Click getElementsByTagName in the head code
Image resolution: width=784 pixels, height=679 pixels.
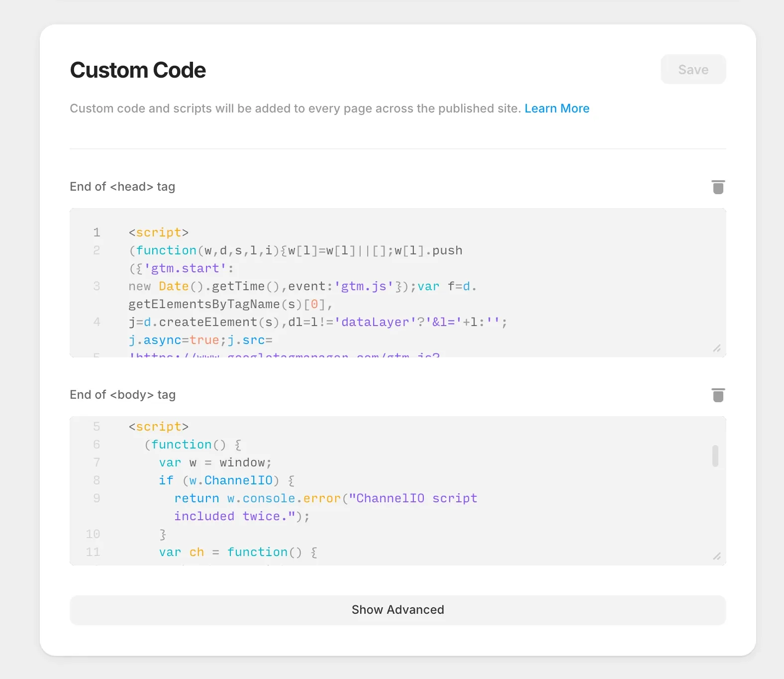tap(204, 304)
